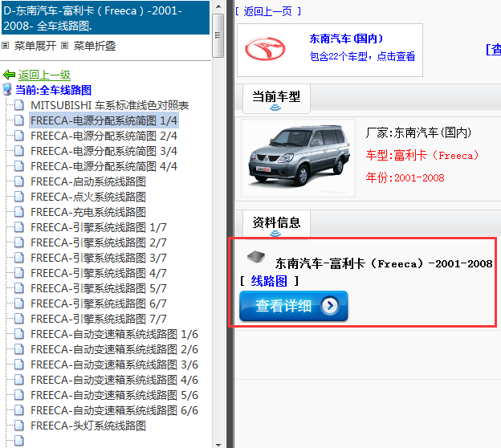Click page icon of FREECA-自动变速箱系统线路图 1/6
The image size is (501, 448).
(x=19, y=334)
